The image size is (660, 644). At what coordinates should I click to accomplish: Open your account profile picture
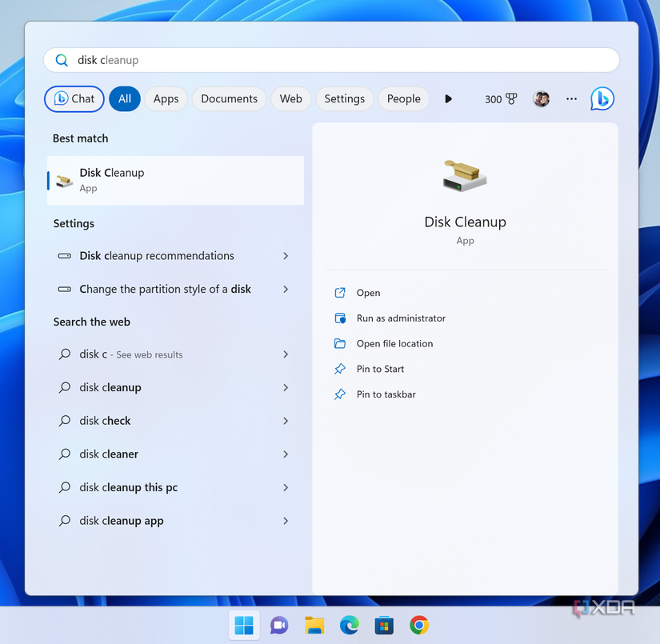pyautogui.click(x=542, y=98)
